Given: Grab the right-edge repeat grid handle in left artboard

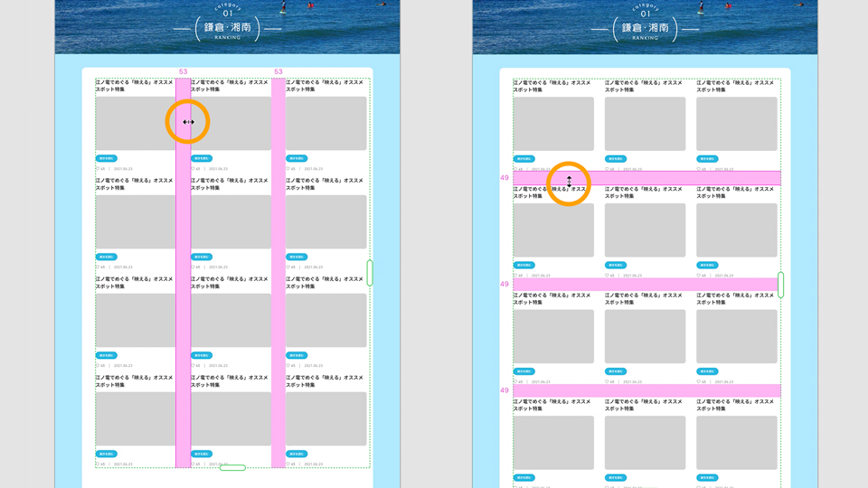Looking at the screenshot, I should coord(370,273).
